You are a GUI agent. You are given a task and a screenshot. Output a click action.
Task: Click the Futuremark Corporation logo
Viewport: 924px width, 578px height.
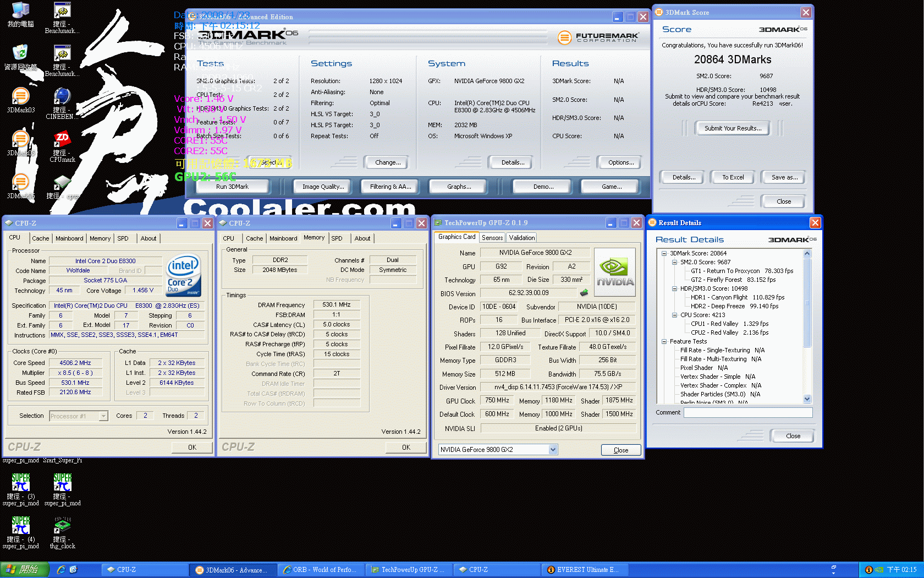tap(598, 37)
